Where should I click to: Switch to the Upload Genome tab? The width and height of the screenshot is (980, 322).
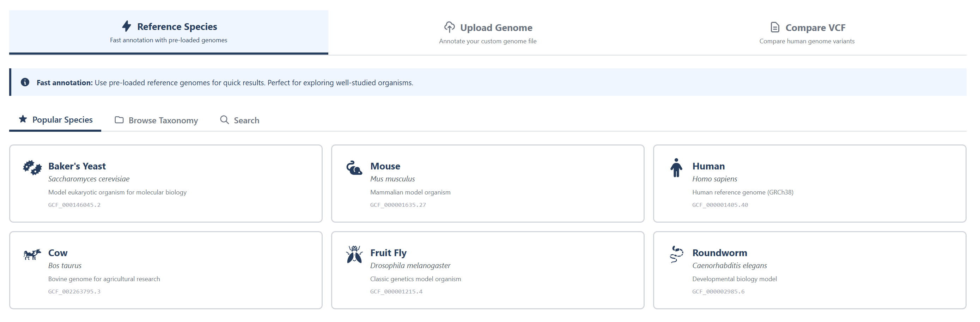(x=488, y=33)
